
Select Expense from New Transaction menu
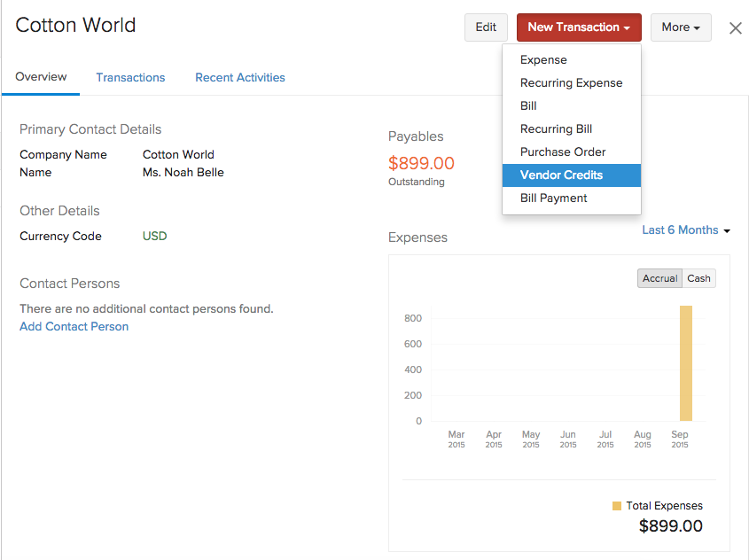[544, 59]
